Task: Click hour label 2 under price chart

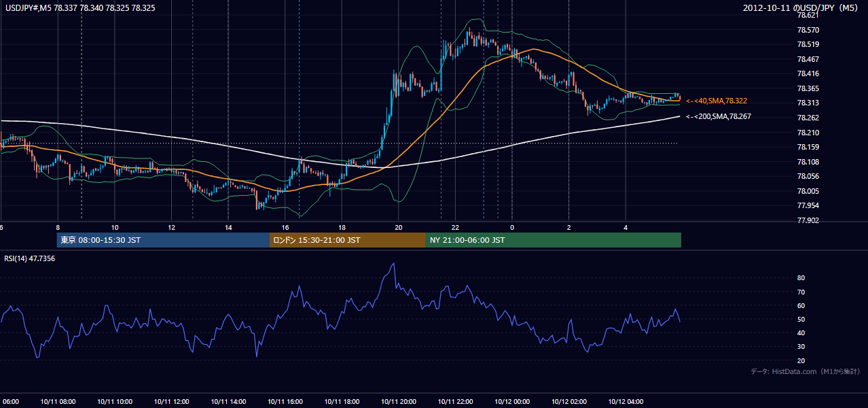Action: coord(568,228)
